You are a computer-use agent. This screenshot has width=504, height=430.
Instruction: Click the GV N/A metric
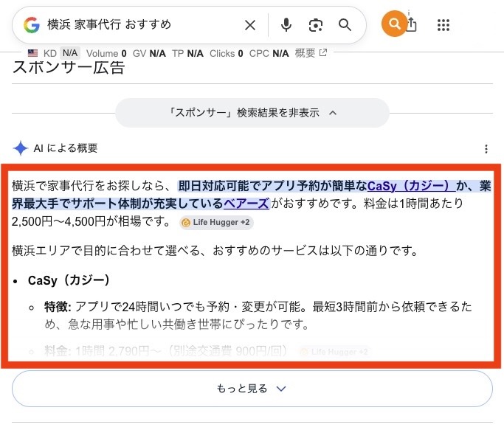[149, 53]
